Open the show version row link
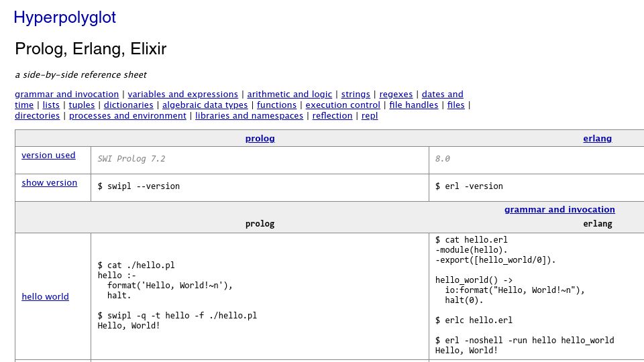The image size is (644, 362). [49, 182]
